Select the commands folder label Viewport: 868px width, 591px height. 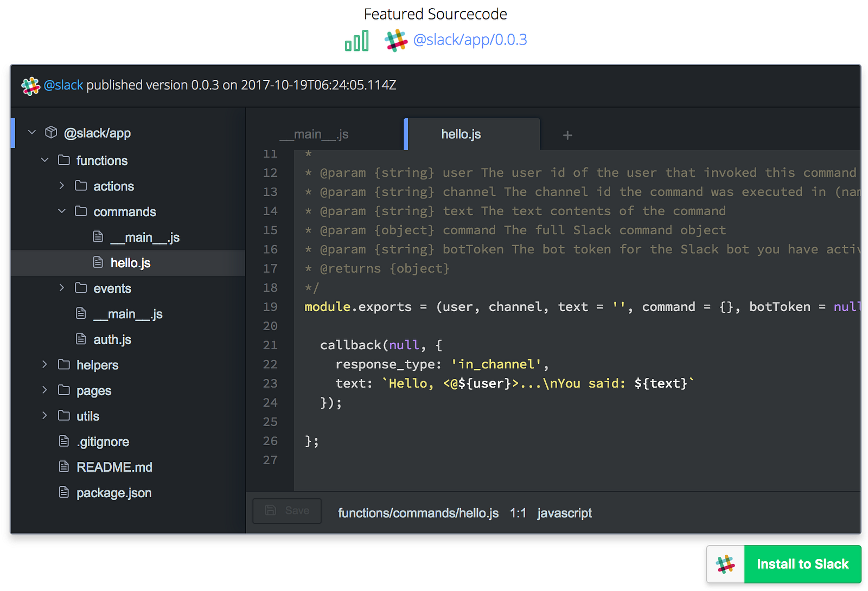[x=125, y=211]
